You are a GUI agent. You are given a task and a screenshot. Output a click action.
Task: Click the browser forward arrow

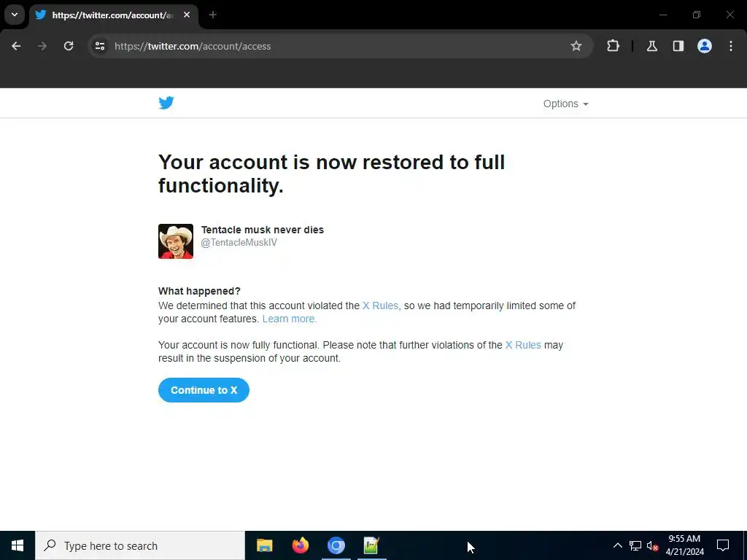tap(42, 46)
